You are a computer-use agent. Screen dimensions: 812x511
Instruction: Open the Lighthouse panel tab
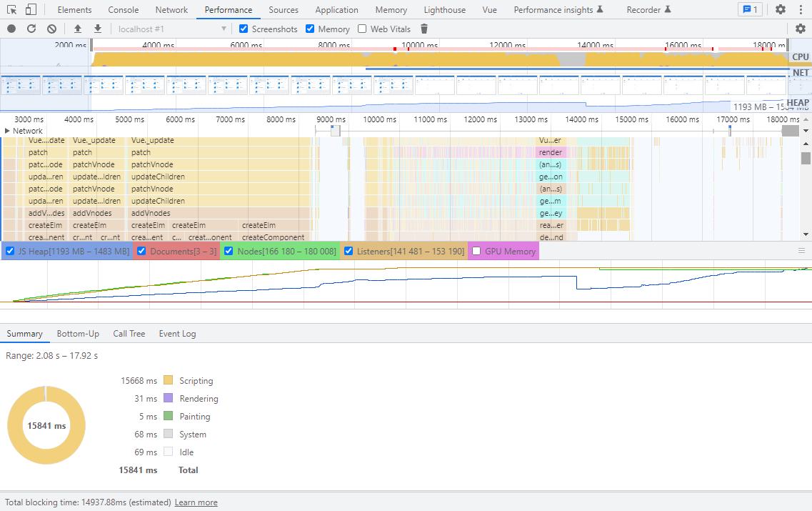pyautogui.click(x=444, y=10)
